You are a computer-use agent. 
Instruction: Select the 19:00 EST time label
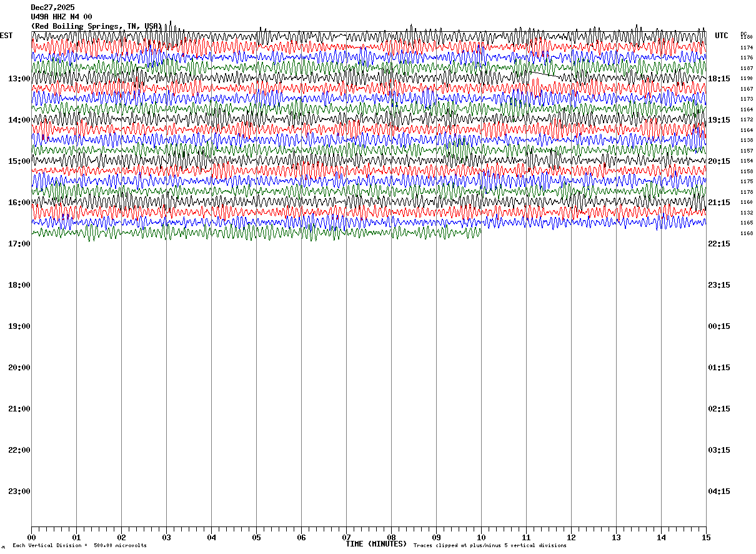[19, 326]
